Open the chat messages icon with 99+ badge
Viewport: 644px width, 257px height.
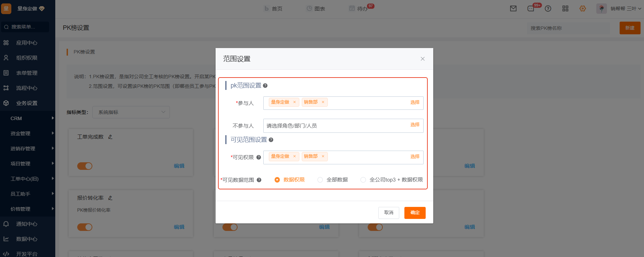(531, 9)
